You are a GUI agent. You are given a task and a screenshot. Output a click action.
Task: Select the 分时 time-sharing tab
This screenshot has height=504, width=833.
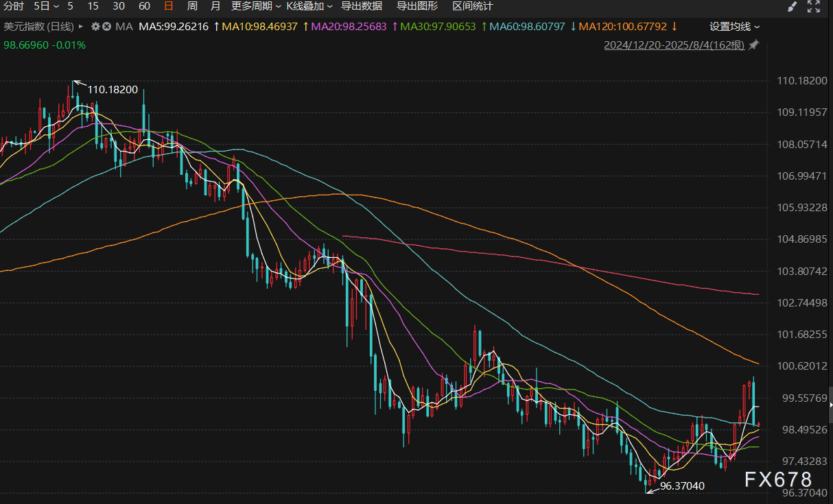tap(13, 6)
